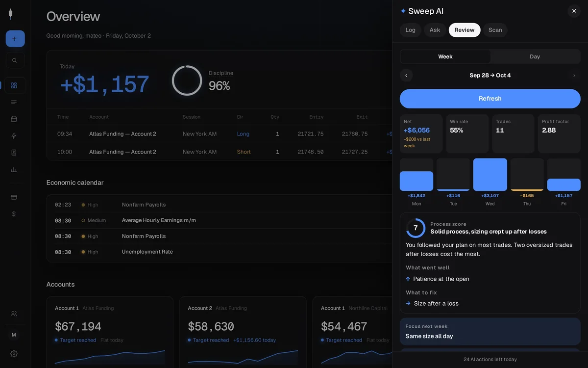Click the Accounts section heading

[60, 285]
